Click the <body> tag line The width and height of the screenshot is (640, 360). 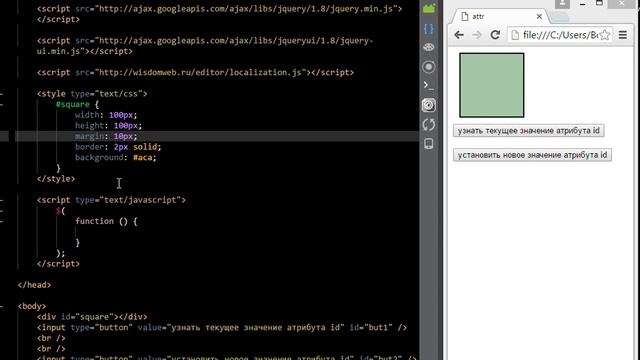(x=32, y=306)
